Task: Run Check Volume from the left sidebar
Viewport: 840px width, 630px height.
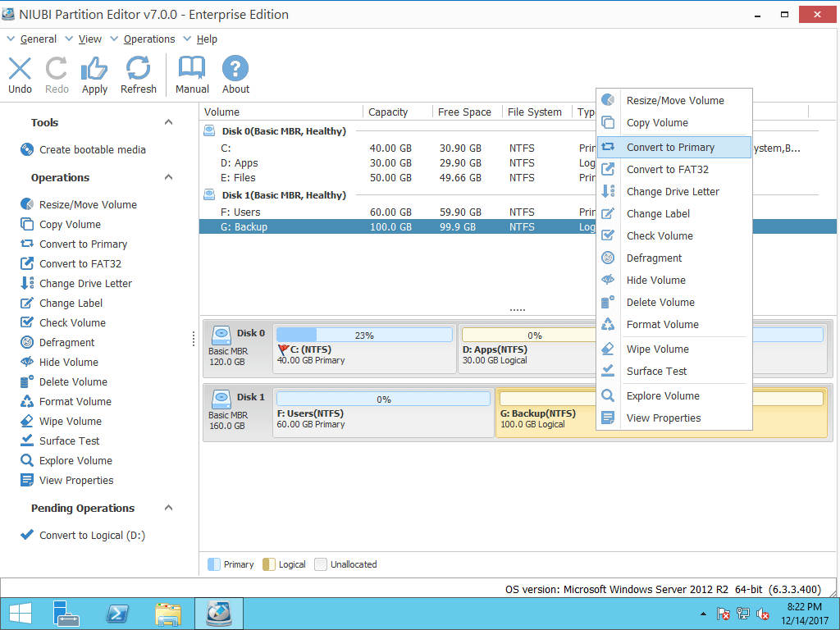Action: [x=62, y=323]
